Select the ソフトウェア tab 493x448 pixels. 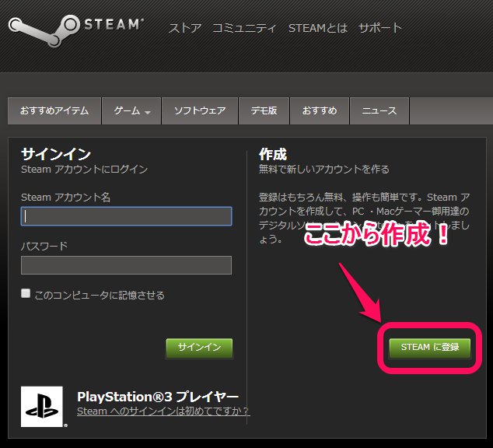[x=200, y=110]
